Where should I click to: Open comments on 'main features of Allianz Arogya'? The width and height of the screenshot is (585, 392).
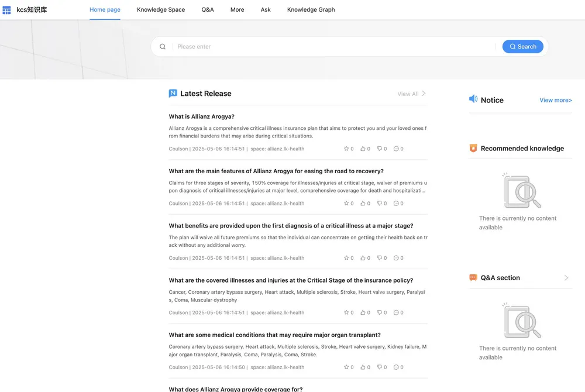click(x=396, y=203)
